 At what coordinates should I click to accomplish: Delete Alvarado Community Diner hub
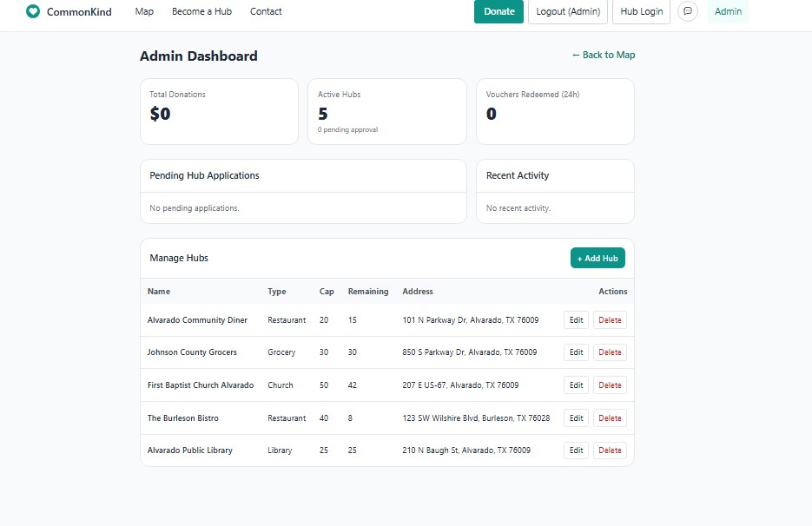tap(610, 320)
